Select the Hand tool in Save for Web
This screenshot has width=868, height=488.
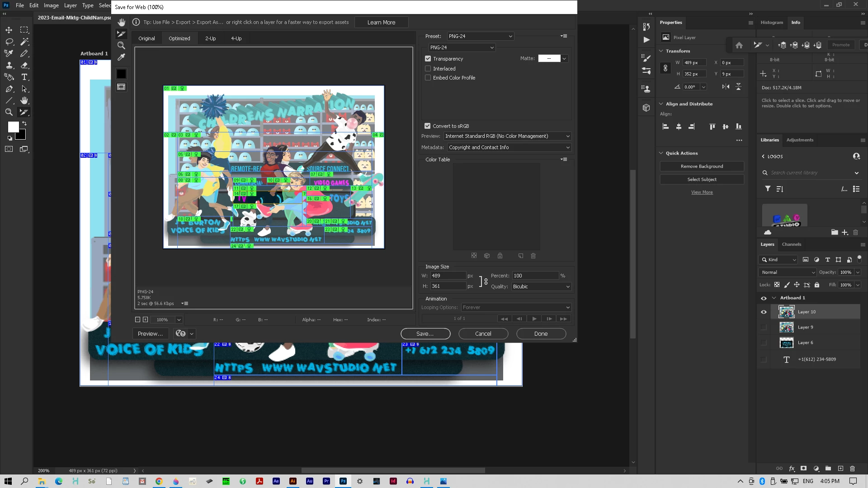(x=121, y=23)
